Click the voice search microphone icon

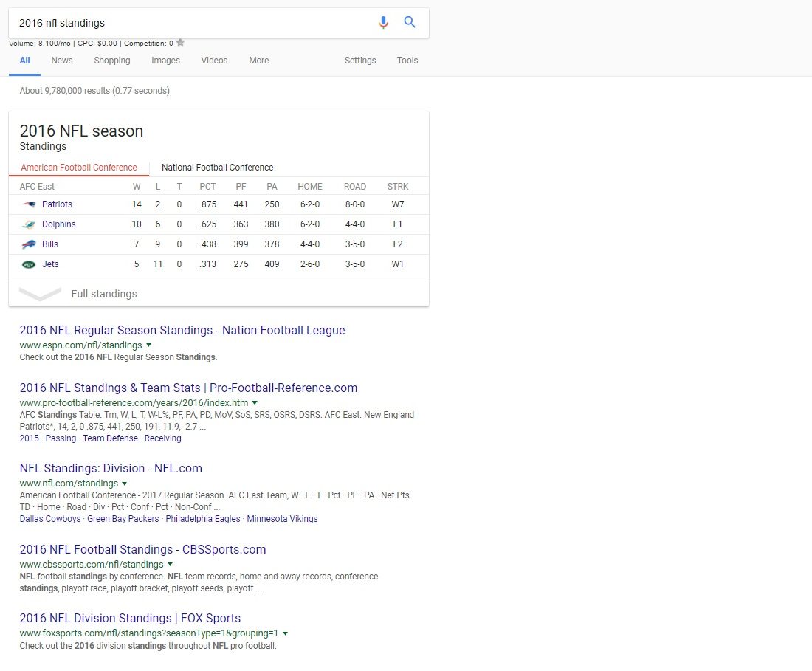click(383, 22)
